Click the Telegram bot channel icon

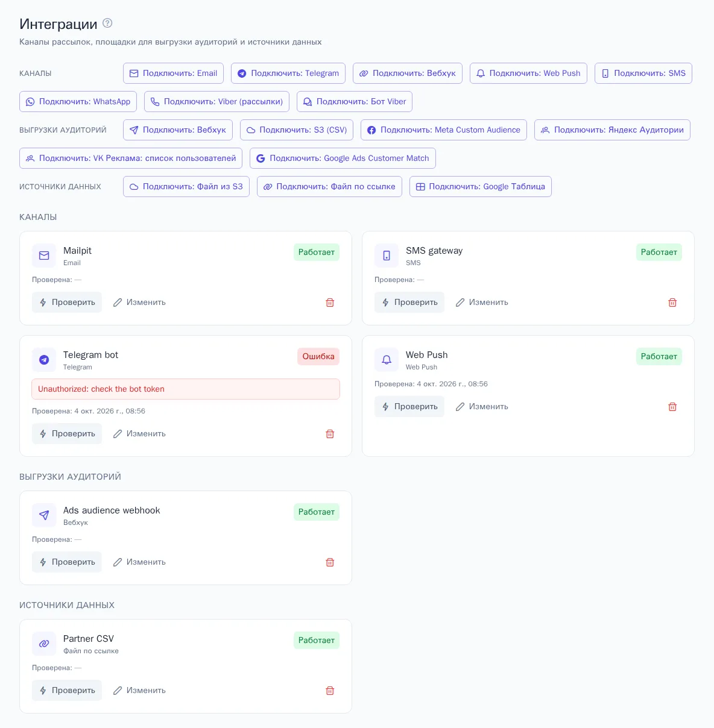coord(44,360)
